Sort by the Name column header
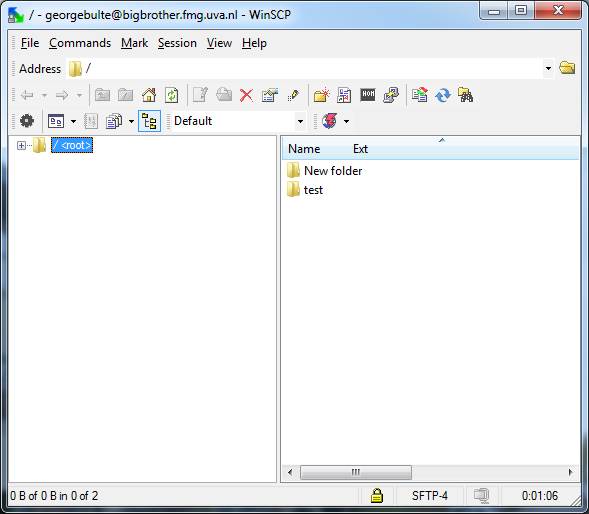This screenshot has width=589, height=514. pos(304,149)
